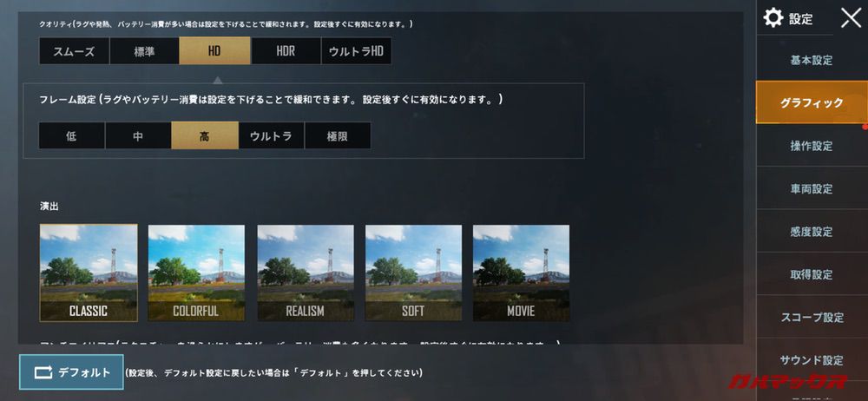Set frame rate to 低
This screenshot has height=401, width=868.
tap(71, 135)
